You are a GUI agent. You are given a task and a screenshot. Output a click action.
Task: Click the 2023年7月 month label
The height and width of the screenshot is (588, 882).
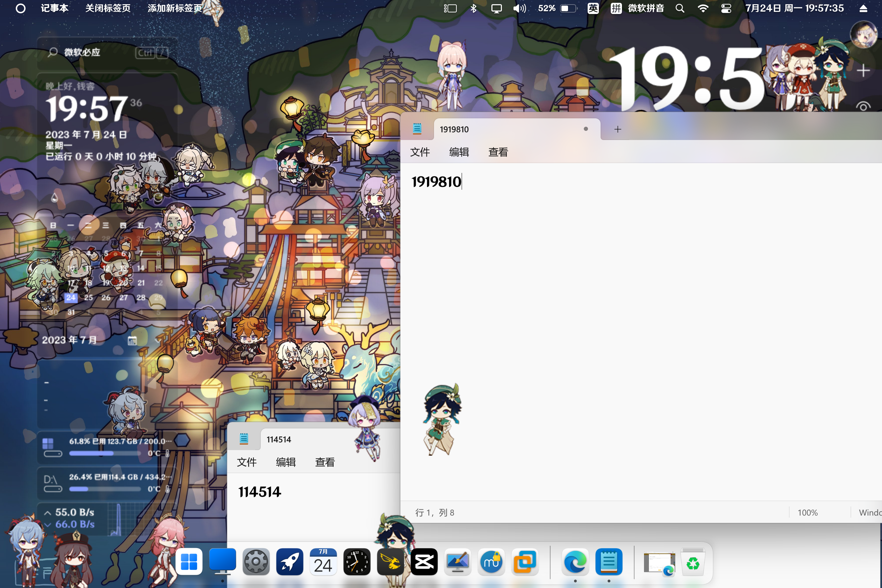(x=69, y=340)
